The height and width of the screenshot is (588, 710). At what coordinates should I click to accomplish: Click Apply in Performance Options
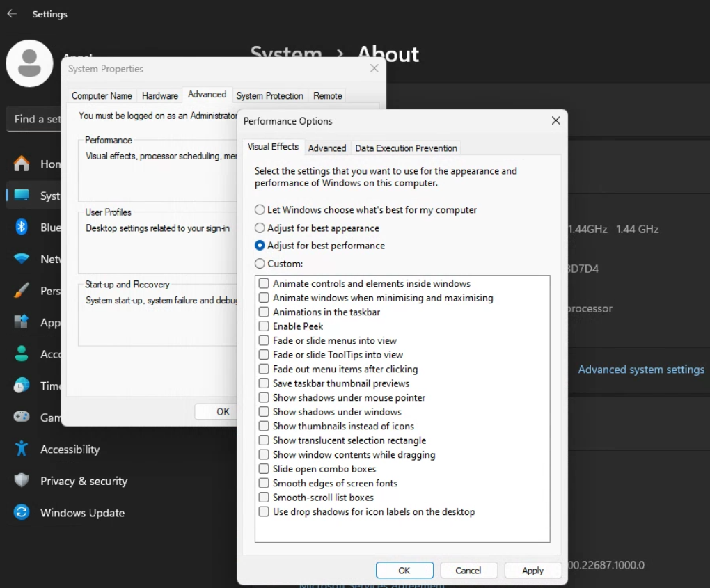click(x=532, y=571)
